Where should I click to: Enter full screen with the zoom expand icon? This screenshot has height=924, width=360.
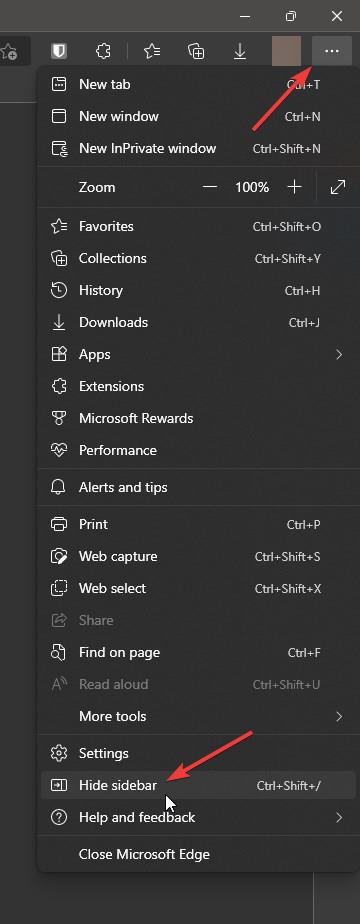pos(338,187)
